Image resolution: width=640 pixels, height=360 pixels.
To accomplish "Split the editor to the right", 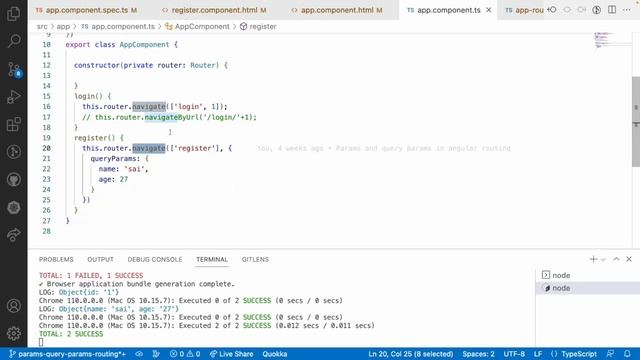I will [x=611, y=10].
